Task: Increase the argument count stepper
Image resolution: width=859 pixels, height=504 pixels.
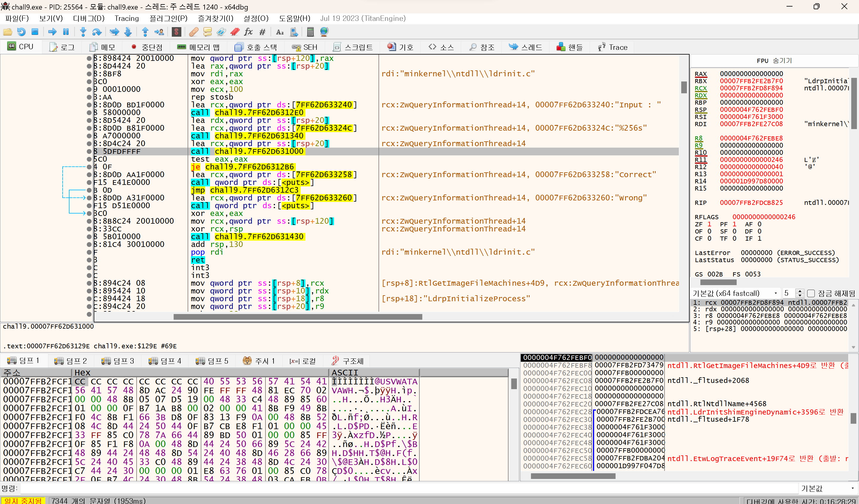Action: tap(800, 291)
